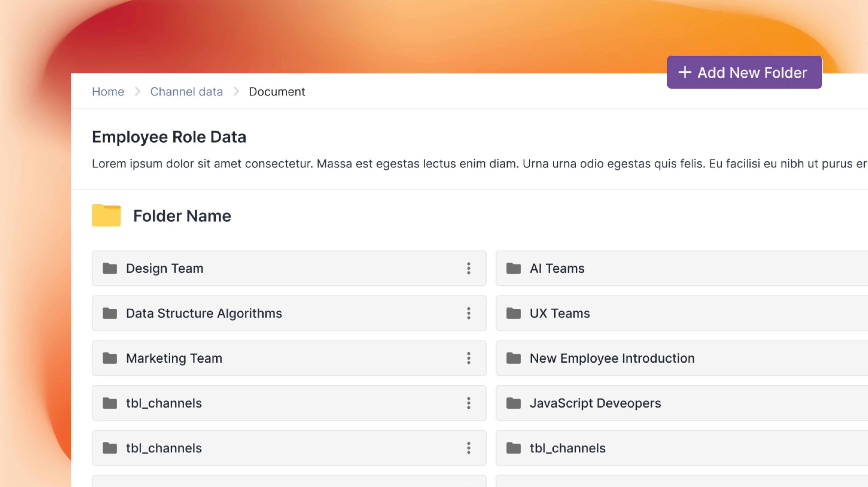Click the AI Teams folder icon

(514, 269)
